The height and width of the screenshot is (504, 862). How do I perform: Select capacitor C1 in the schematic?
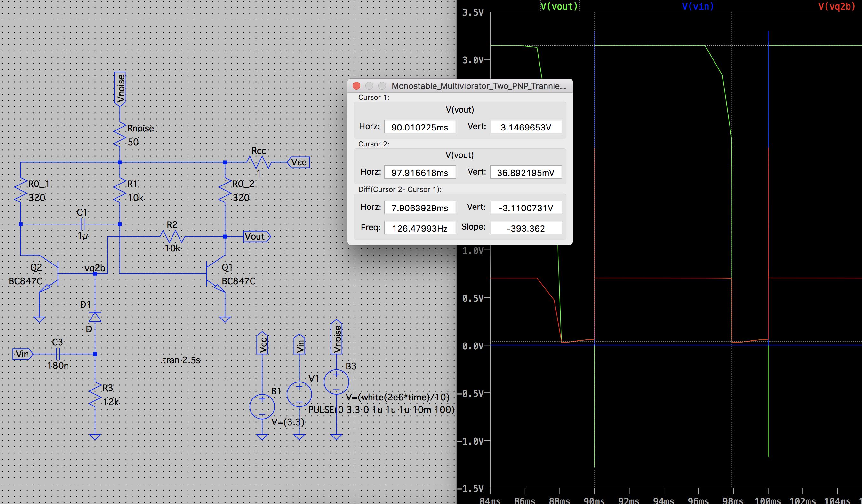click(x=82, y=224)
